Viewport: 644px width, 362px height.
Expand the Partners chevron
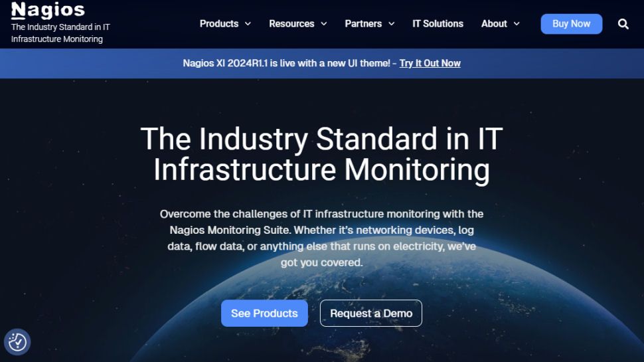[x=392, y=24]
